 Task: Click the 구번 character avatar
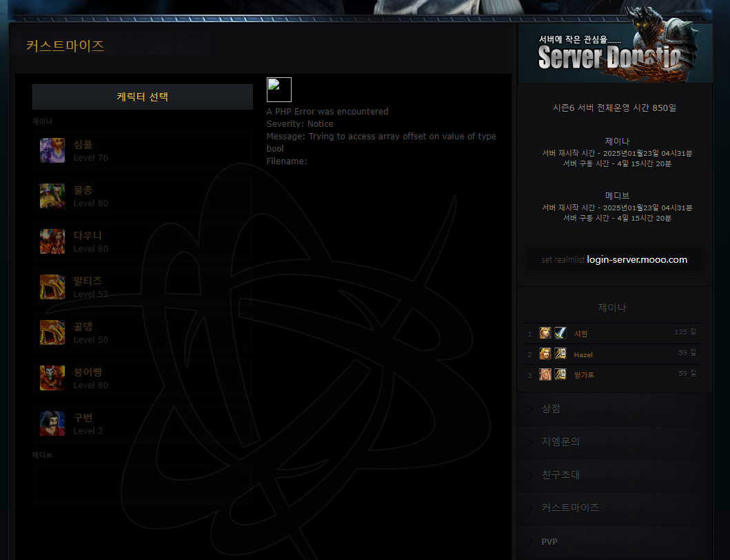(52, 423)
